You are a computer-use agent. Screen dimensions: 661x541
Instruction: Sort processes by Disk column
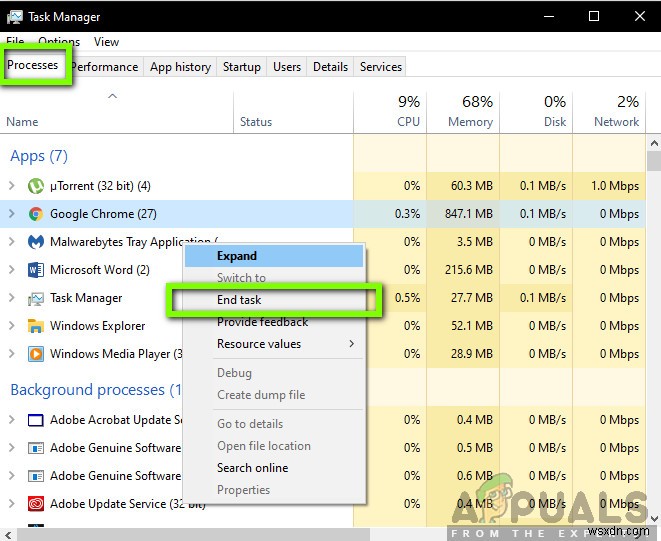536,112
